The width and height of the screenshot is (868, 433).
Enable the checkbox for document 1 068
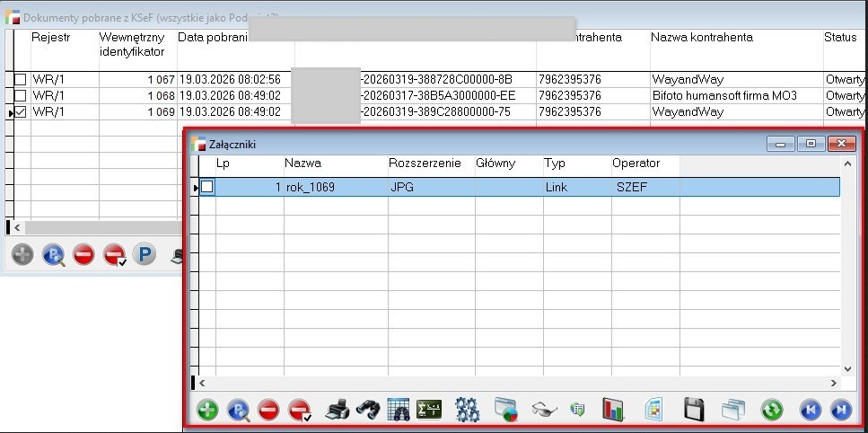[20, 96]
